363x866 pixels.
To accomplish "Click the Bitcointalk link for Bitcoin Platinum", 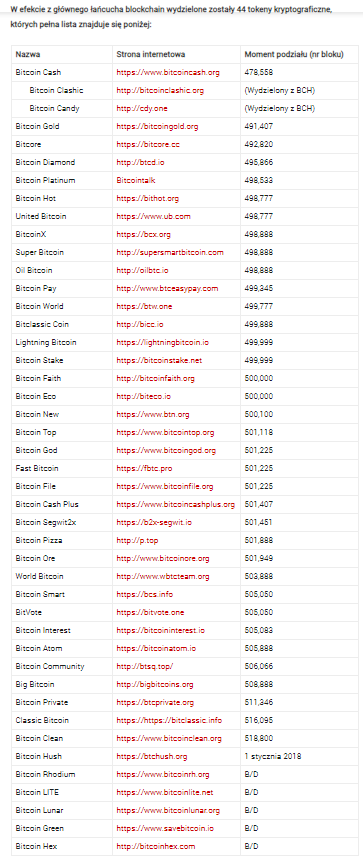I will coord(136,181).
